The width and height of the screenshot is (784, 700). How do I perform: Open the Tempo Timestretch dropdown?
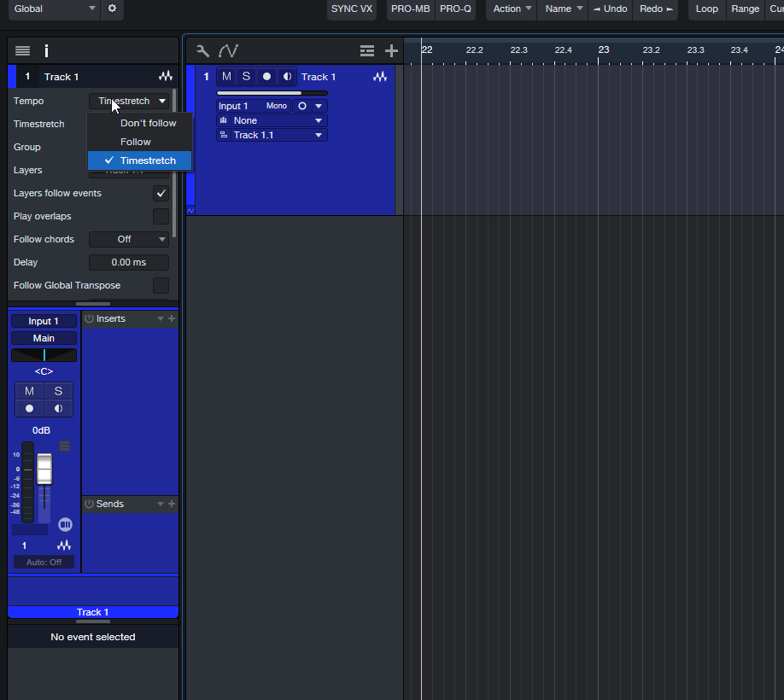click(129, 101)
